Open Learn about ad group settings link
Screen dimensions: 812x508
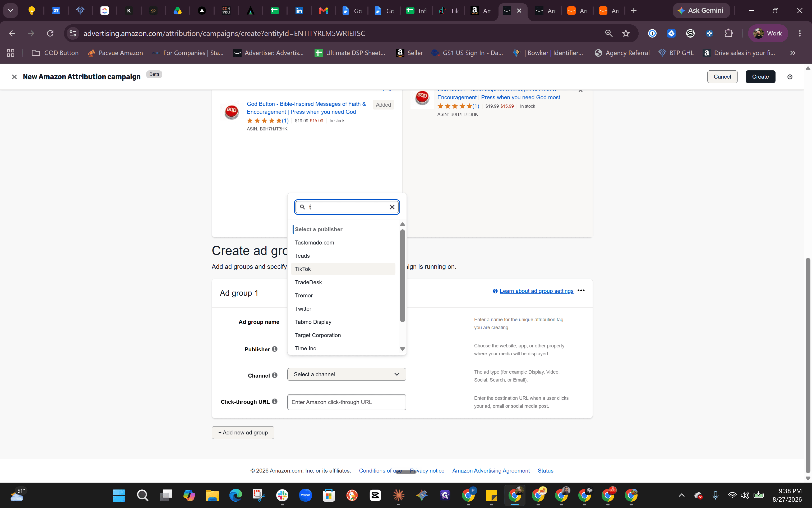coord(536,291)
